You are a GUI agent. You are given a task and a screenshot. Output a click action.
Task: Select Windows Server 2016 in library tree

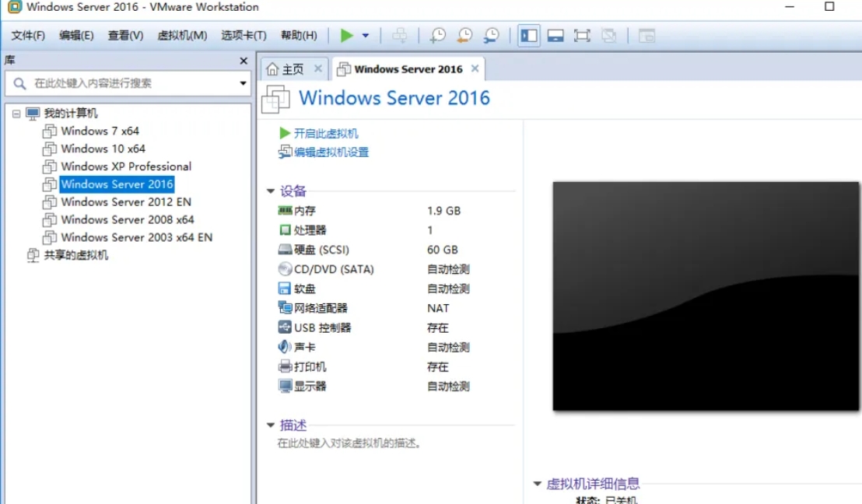(117, 184)
